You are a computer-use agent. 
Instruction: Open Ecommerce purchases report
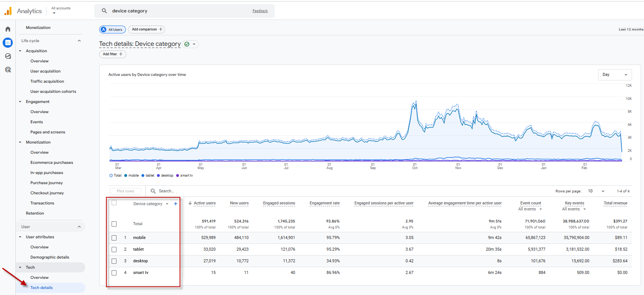[x=52, y=162]
